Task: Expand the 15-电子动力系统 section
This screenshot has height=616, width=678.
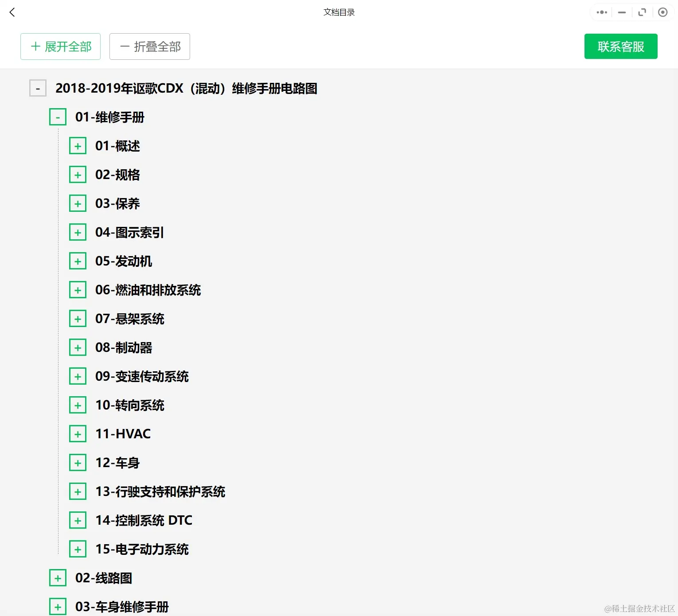Action: click(78, 549)
